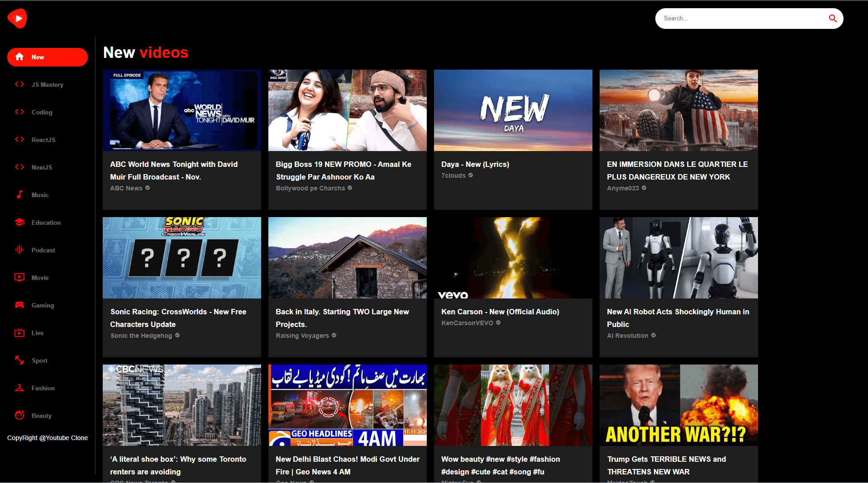Play the Bigg Boss promo thumbnail

348,110
